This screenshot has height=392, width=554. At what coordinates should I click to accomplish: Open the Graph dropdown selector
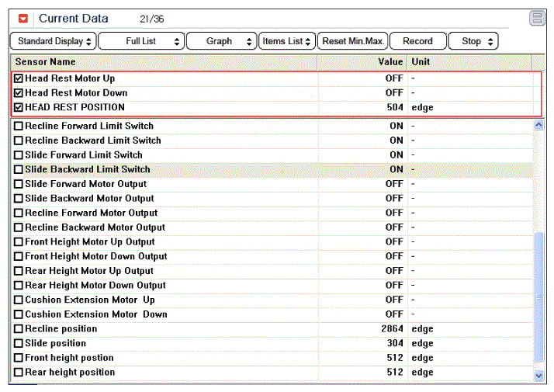coord(222,41)
